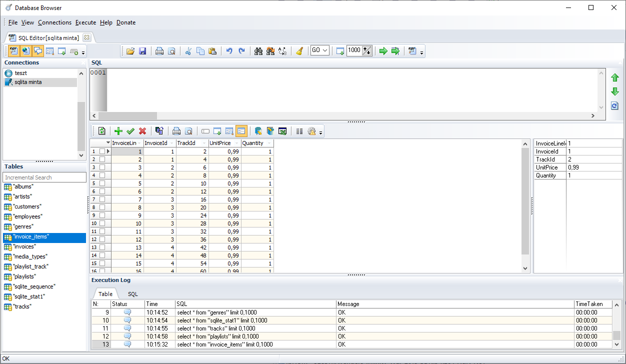Image resolution: width=626 pixels, height=364 pixels.
Task: Click the binoculars find icon
Action: [x=258, y=51]
